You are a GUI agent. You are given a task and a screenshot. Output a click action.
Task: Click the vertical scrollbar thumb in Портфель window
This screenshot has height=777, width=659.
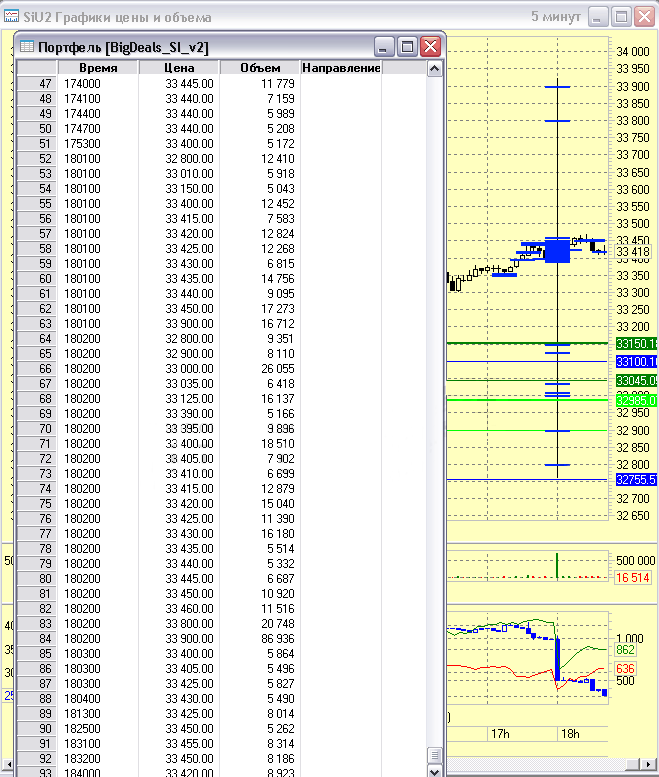[435, 755]
